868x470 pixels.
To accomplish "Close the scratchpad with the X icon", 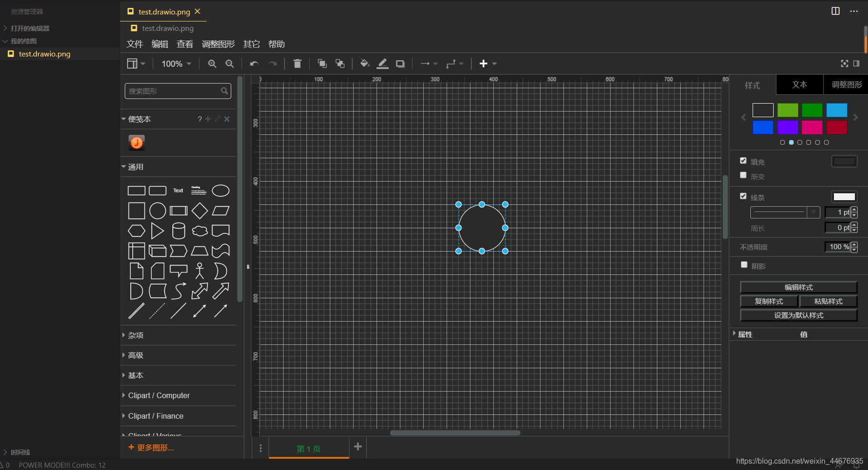I will click(227, 119).
